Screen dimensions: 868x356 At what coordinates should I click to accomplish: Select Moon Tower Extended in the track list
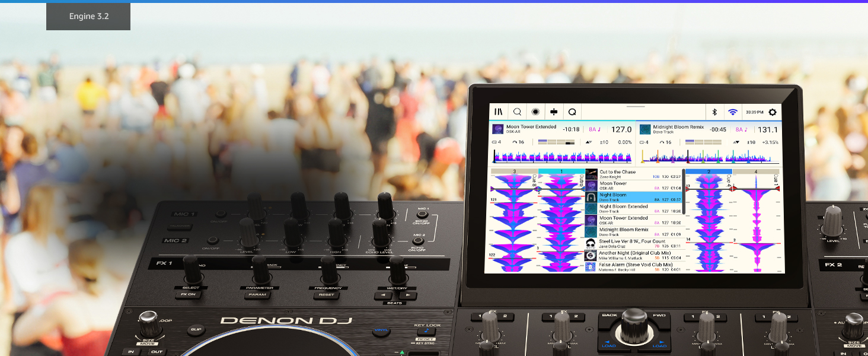point(634,221)
